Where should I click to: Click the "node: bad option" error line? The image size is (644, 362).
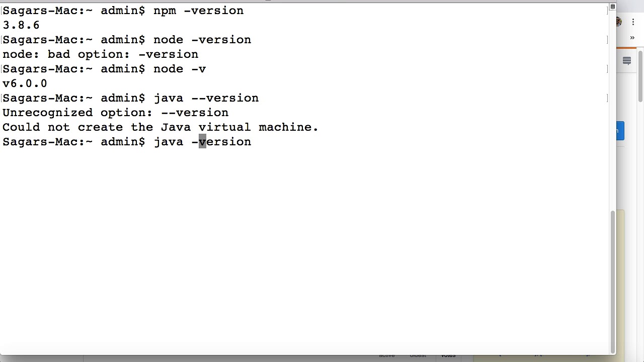100,54
